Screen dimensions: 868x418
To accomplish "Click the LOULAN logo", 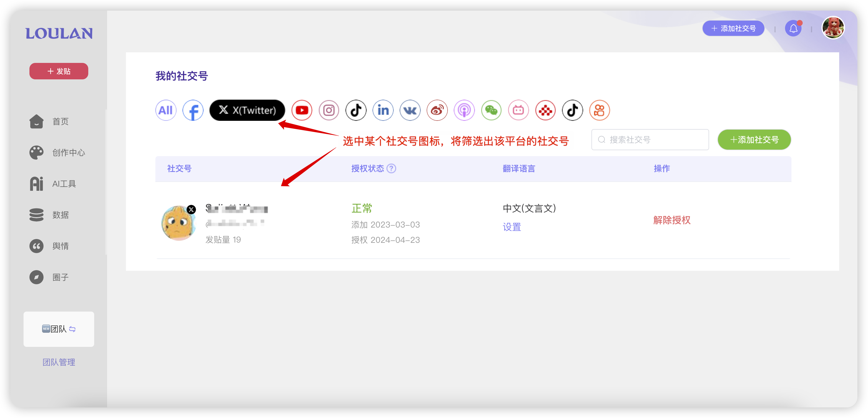I will pyautogui.click(x=59, y=33).
